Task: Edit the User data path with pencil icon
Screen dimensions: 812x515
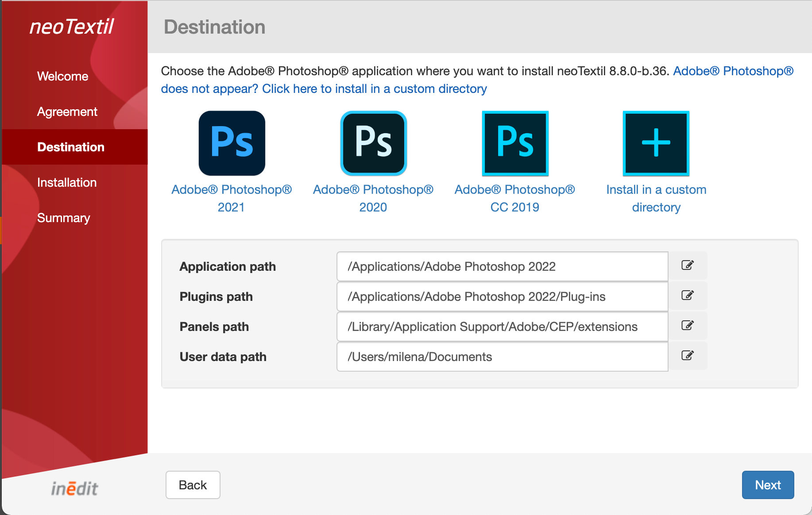Action: (x=688, y=356)
